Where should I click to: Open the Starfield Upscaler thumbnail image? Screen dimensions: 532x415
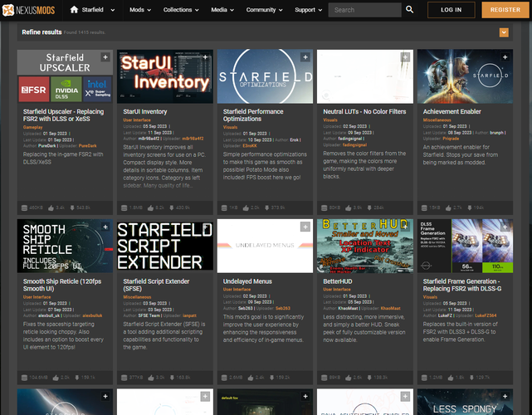(x=65, y=76)
